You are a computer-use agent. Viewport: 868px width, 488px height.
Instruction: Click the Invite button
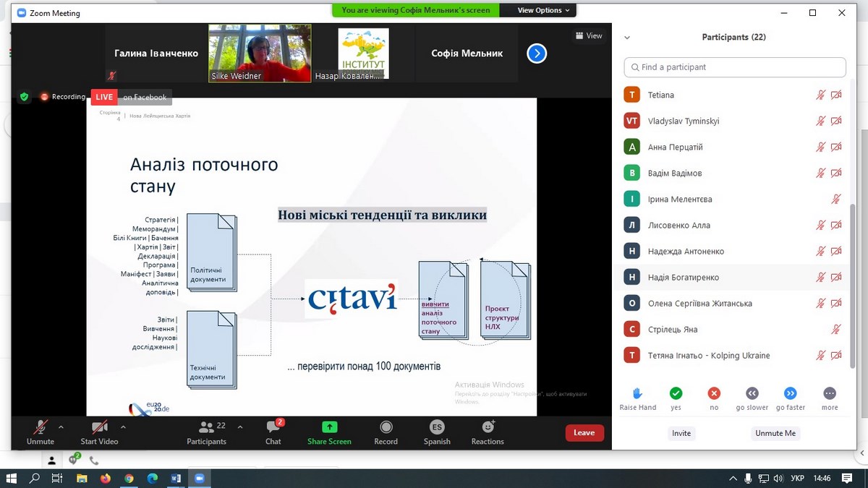681,433
